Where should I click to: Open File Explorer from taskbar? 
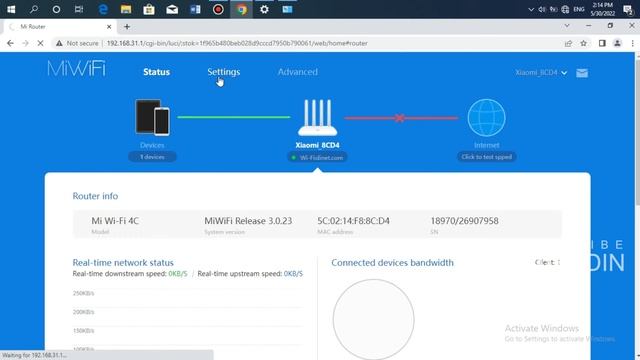click(126, 9)
